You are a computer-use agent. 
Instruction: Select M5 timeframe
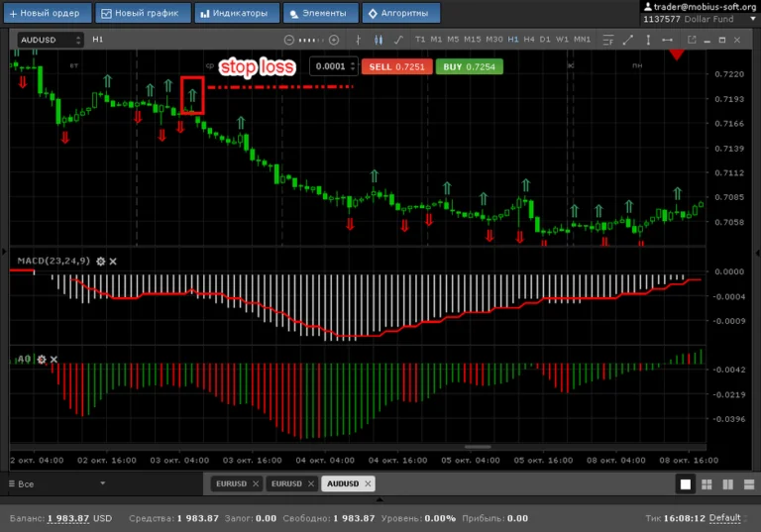[x=453, y=40]
